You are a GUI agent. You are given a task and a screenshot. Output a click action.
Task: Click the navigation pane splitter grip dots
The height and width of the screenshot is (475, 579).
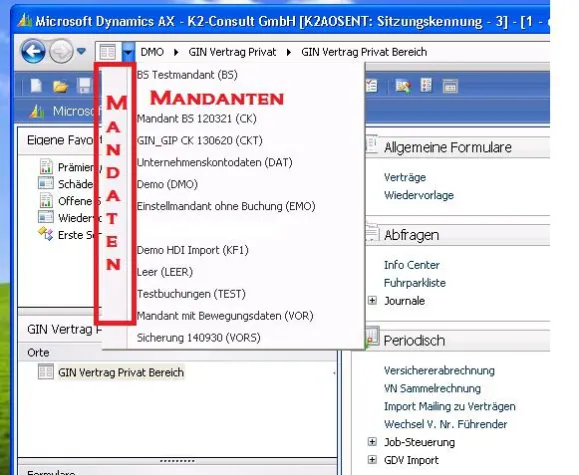pos(177,461)
